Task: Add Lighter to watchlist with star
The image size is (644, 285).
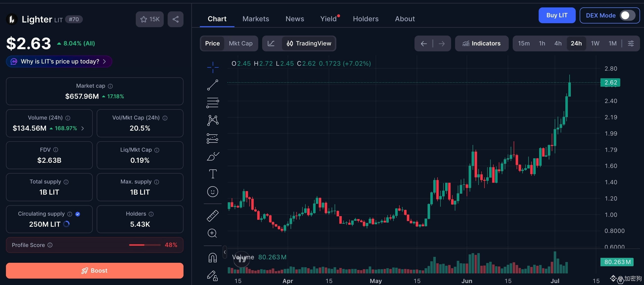Action: pyautogui.click(x=150, y=19)
